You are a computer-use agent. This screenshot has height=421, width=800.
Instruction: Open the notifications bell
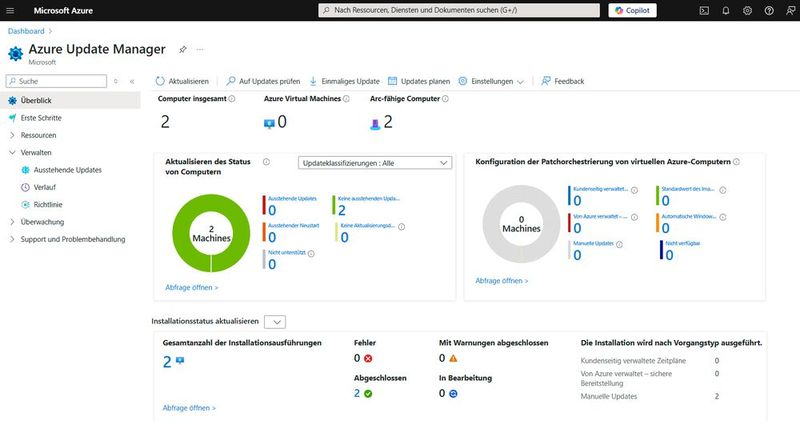(726, 10)
